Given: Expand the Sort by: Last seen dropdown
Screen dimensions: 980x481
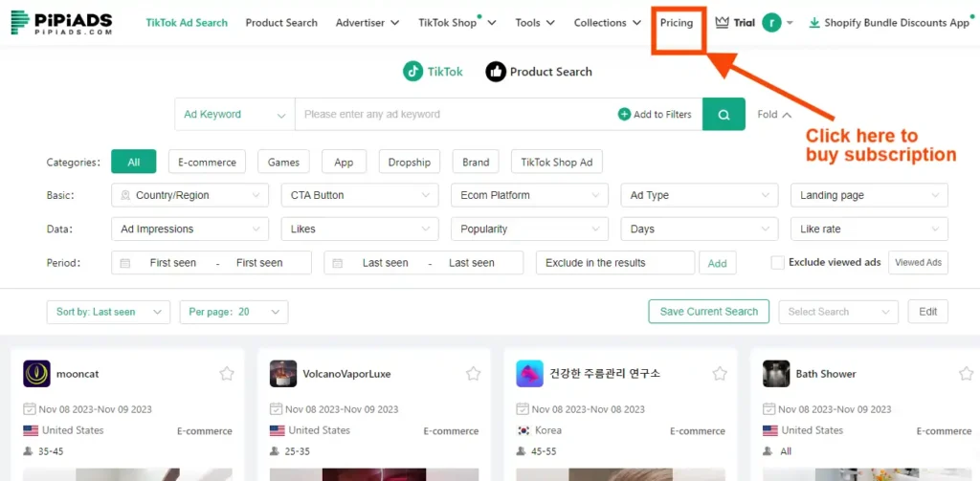Looking at the screenshot, I should (x=108, y=312).
